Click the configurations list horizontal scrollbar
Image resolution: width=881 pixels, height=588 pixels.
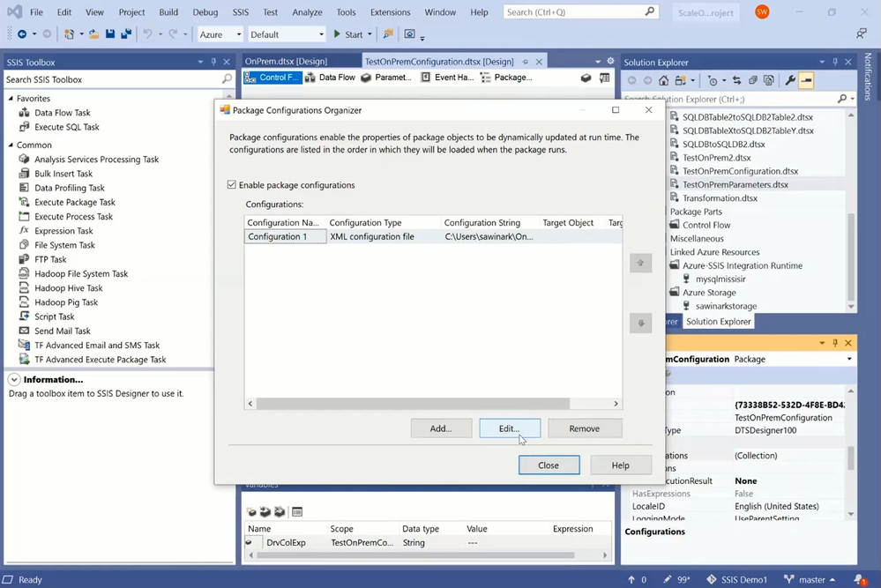[413, 404]
